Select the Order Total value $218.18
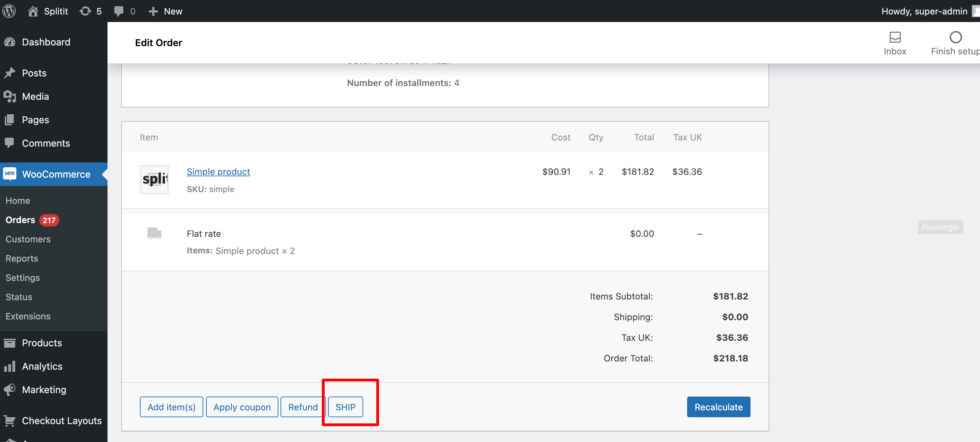 click(731, 358)
